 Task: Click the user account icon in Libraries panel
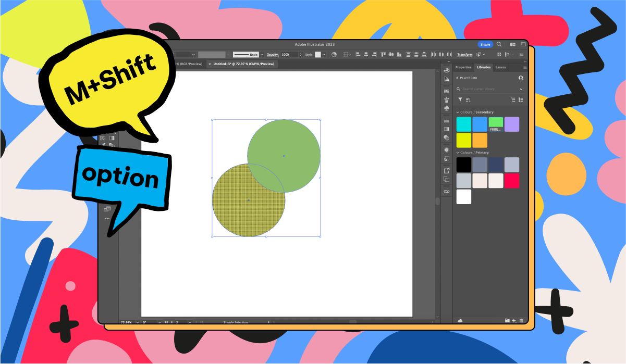pos(520,78)
